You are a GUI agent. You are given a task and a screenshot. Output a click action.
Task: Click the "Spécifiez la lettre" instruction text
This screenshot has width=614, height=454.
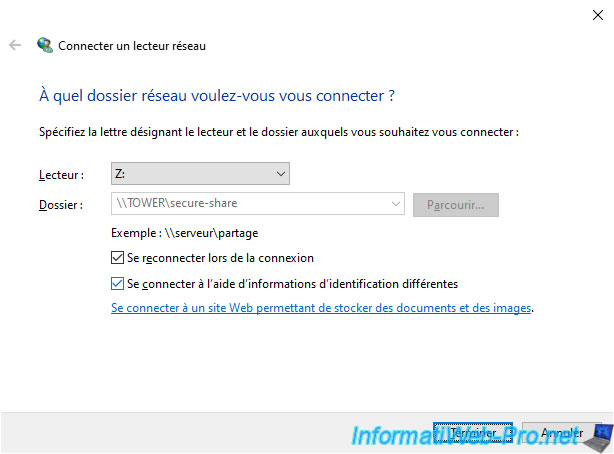279,132
